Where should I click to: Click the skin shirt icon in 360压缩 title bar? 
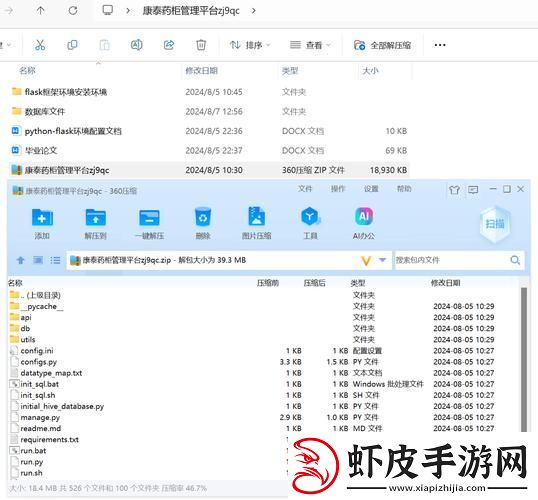pyautogui.click(x=454, y=189)
